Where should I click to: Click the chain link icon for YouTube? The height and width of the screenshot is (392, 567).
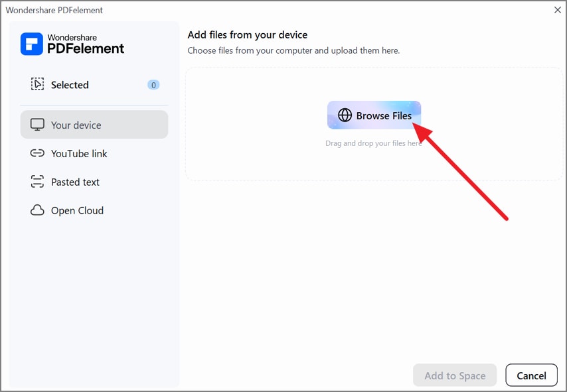tap(37, 153)
